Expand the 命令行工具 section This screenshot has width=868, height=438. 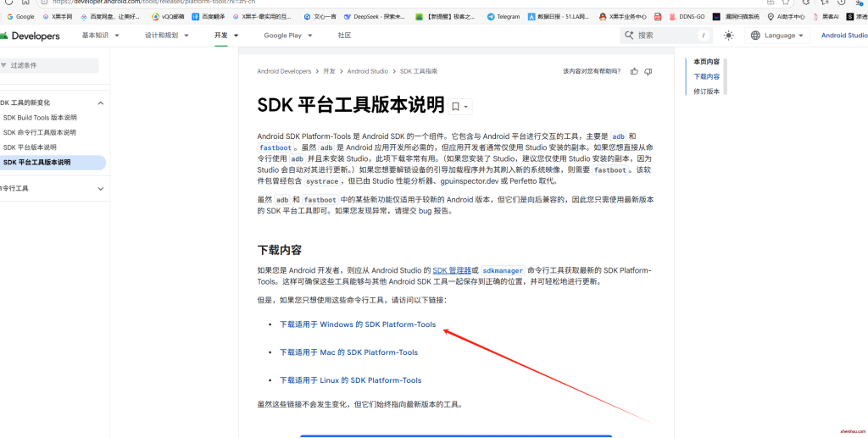[100, 189]
